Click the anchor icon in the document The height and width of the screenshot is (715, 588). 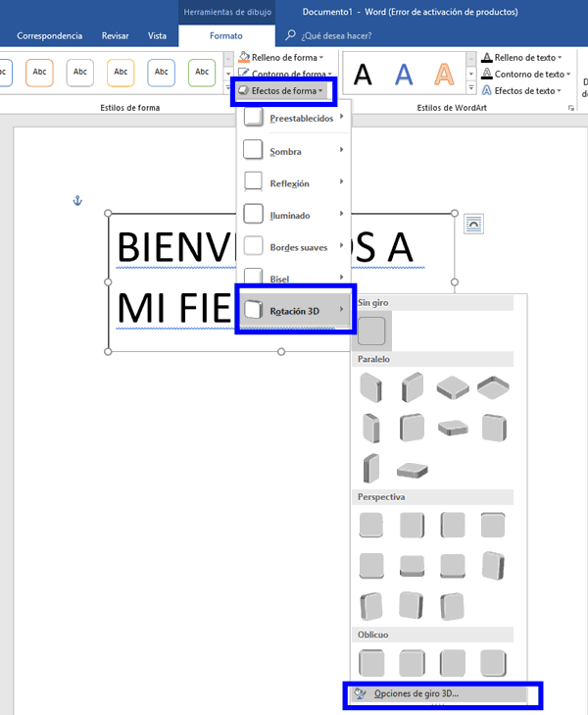tap(77, 201)
